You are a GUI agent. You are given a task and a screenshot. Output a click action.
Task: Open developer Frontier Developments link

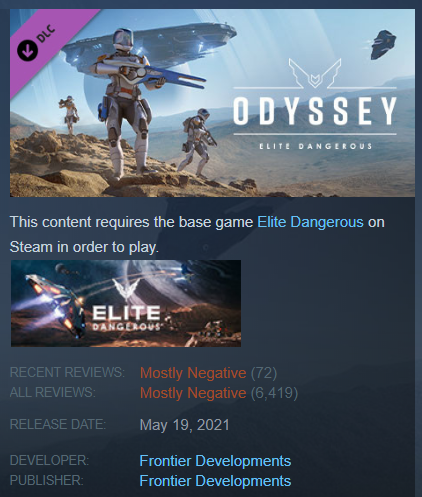(215, 461)
